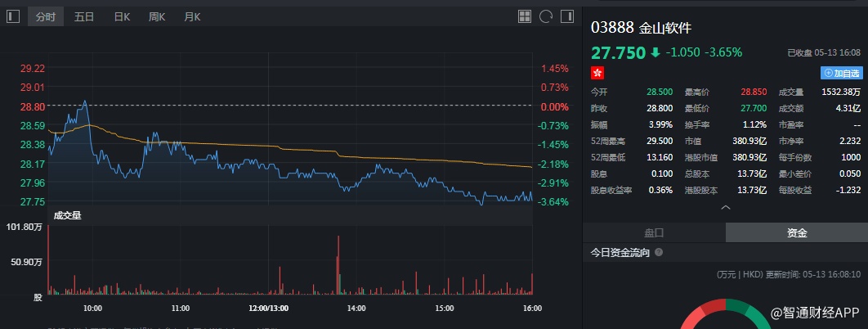Screen dimensions: 868x329
Task: Click the help icon beside 今日资金流向
Action: point(659,253)
